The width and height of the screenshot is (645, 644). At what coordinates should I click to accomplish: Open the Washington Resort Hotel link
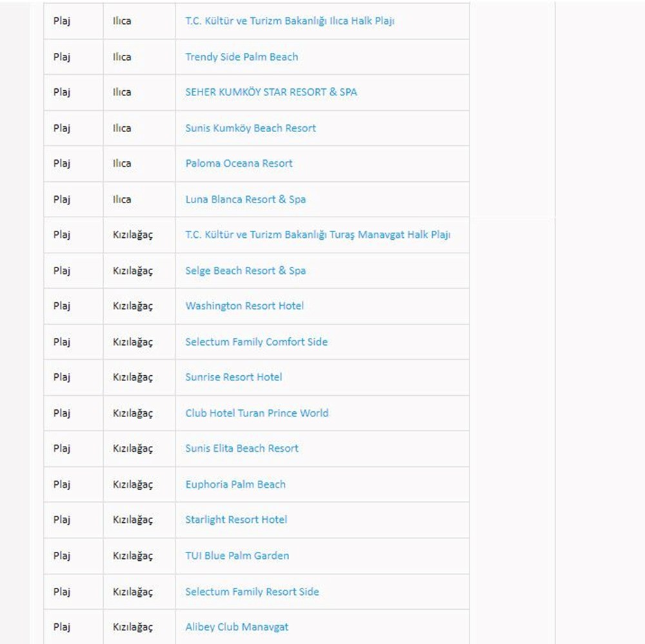click(x=244, y=306)
